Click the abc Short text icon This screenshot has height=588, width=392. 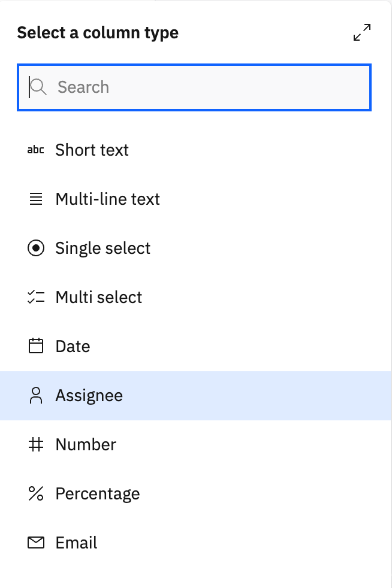tap(36, 150)
